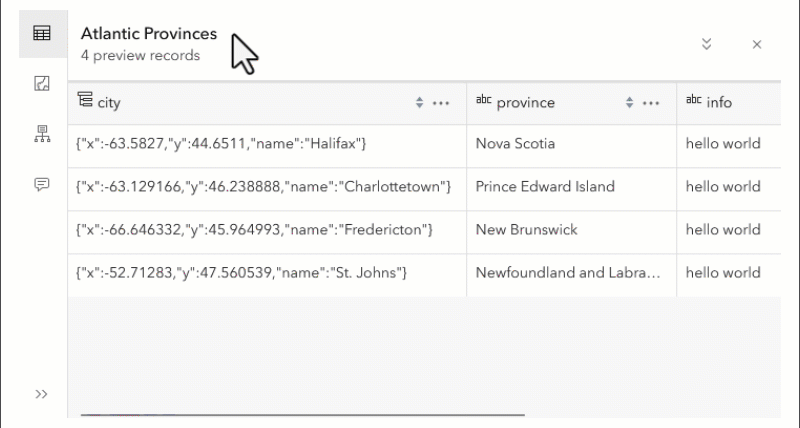Click the province column string type icon
Screen dimensions: 800x428
pyautogui.click(x=484, y=101)
